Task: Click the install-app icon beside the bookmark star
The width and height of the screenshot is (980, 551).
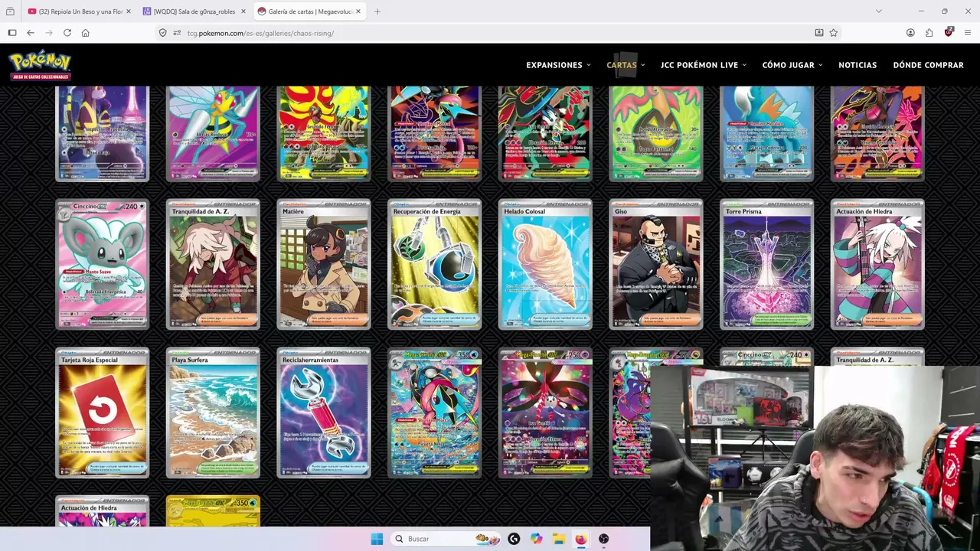Action: [819, 33]
